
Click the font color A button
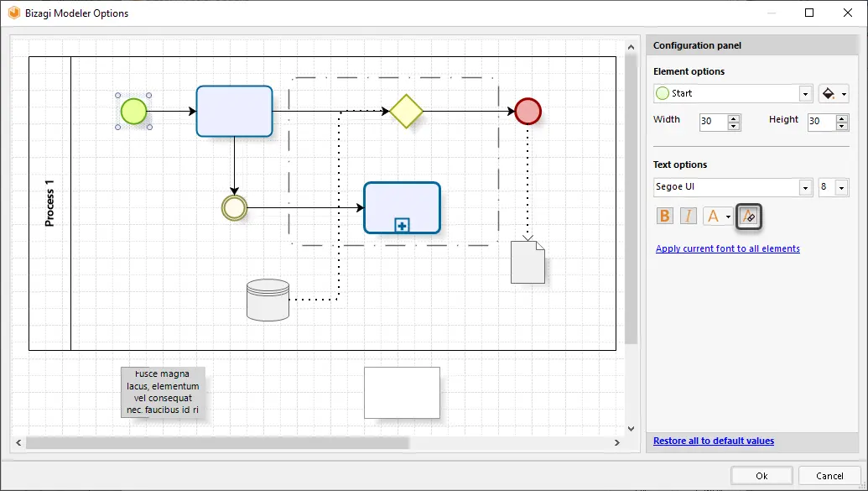coord(713,216)
